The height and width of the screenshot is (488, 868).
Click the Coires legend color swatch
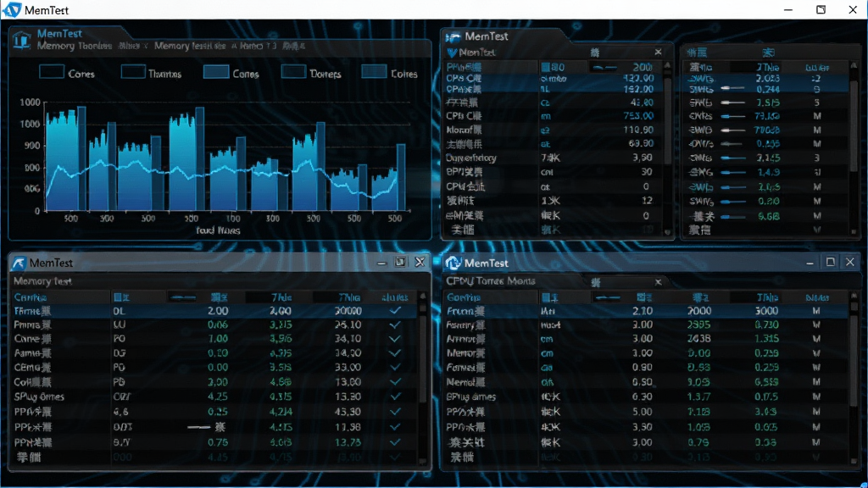click(x=374, y=72)
